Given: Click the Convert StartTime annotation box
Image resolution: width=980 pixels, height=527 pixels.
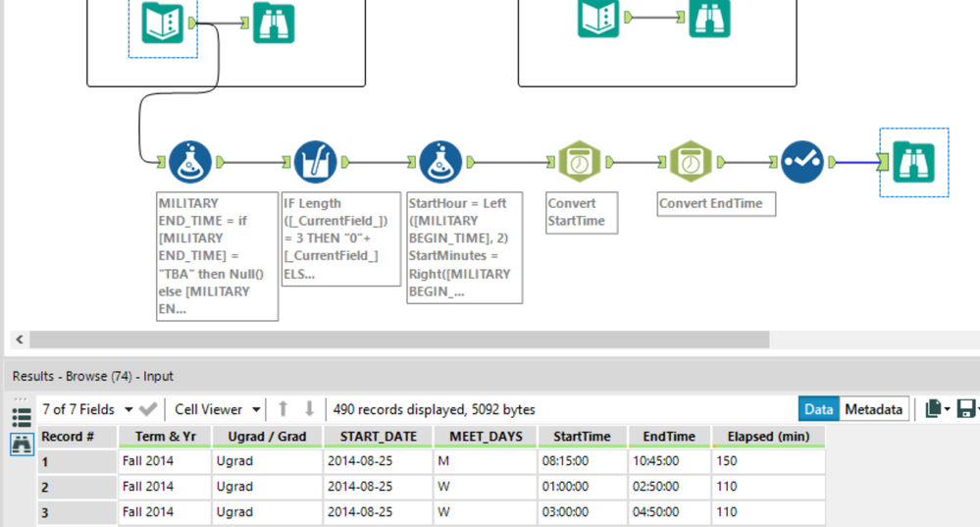Looking at the screenshot, I should click(x=582, y=213).
